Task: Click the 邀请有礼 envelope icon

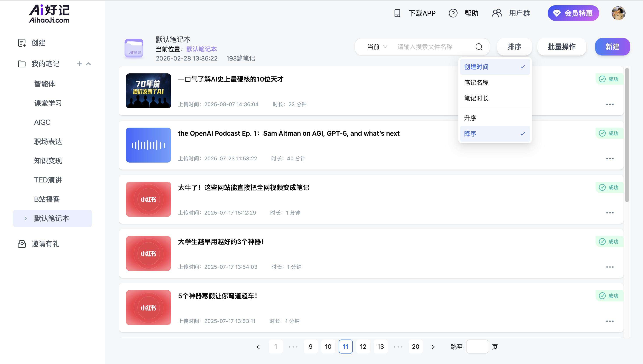Action: pos(22,244)
